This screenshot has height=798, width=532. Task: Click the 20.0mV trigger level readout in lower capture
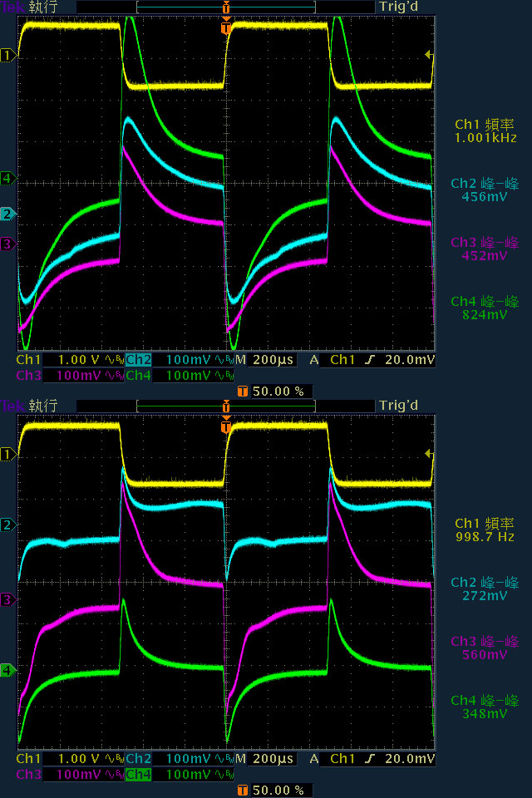pyautogui.click(x=410, y=759)
